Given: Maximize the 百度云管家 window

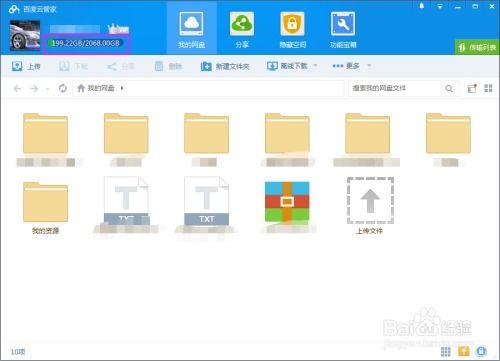Looking at the screenshot, I should (x=475, y=6).
